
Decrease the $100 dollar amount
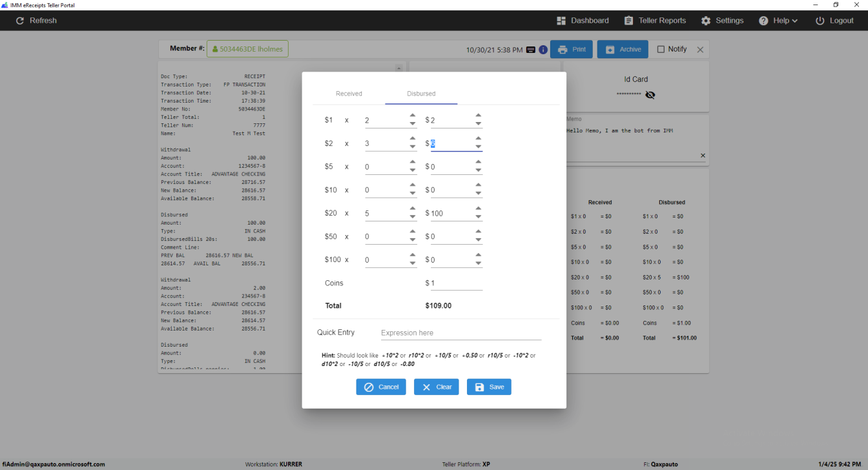[479, 263]
